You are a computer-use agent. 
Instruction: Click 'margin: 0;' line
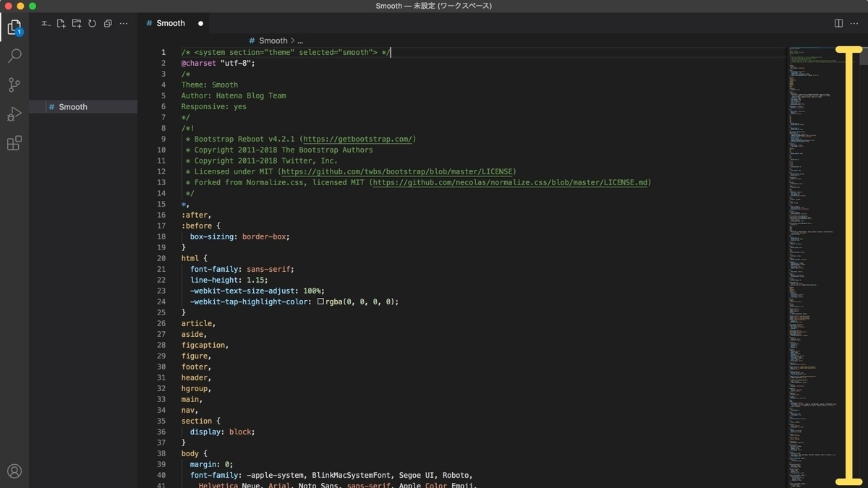pos(211,464)
